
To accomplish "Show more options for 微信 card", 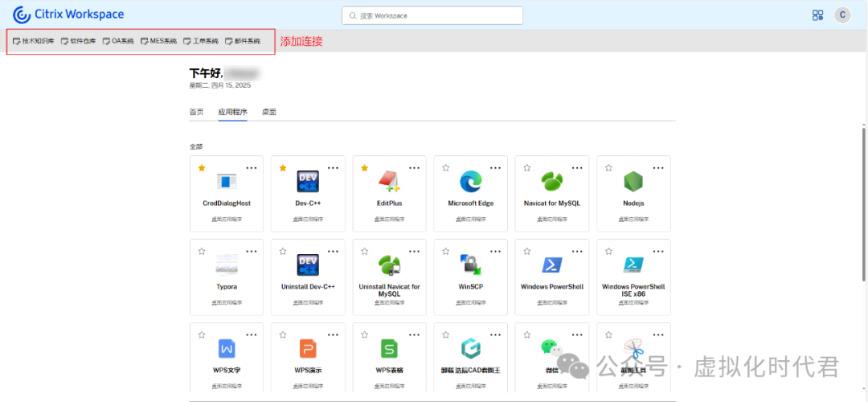I will [577, 335].
